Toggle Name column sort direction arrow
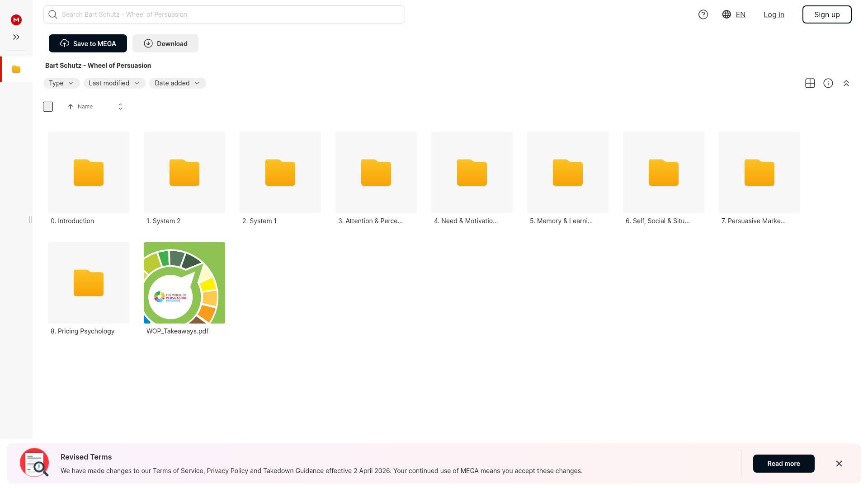868x488 pixels. point(71,107)
